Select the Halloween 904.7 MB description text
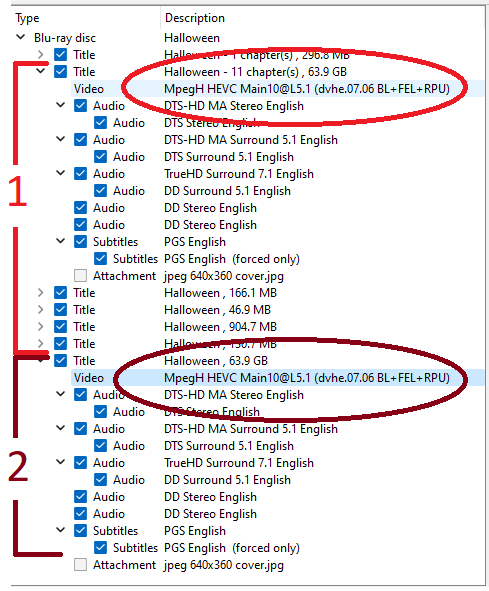Viewport: 489px width, 591px height. pyautogui.click(x=220, y=327)
